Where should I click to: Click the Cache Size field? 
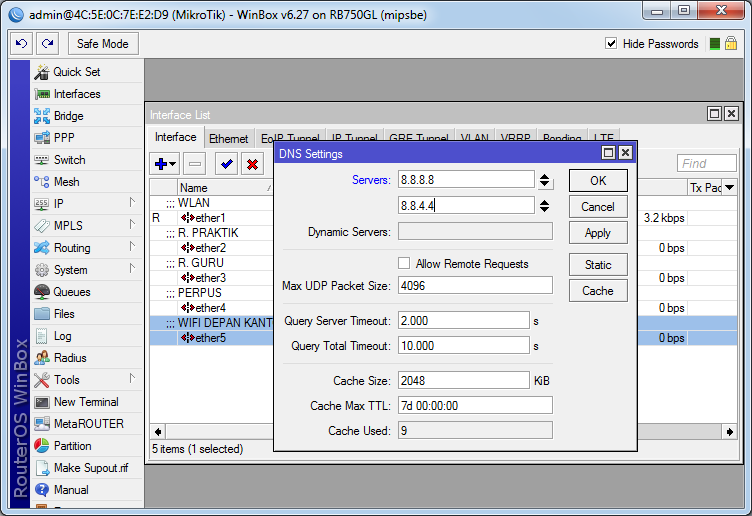click(464, 381)
